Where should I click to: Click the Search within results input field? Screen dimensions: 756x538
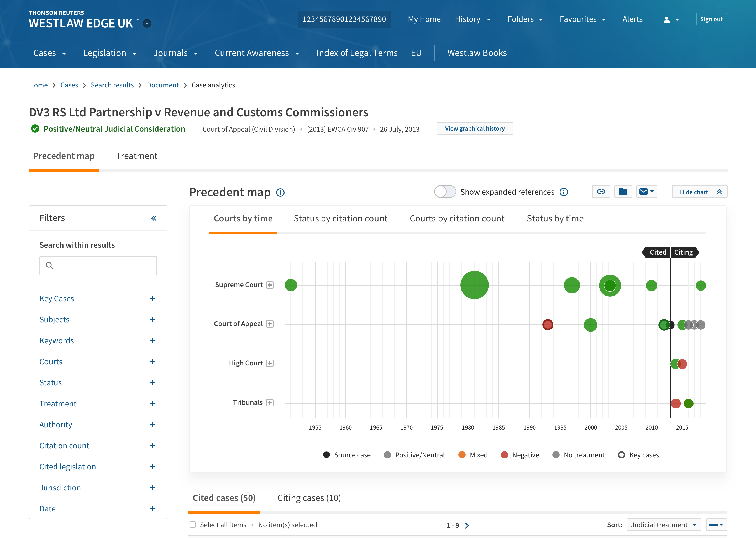98,265
